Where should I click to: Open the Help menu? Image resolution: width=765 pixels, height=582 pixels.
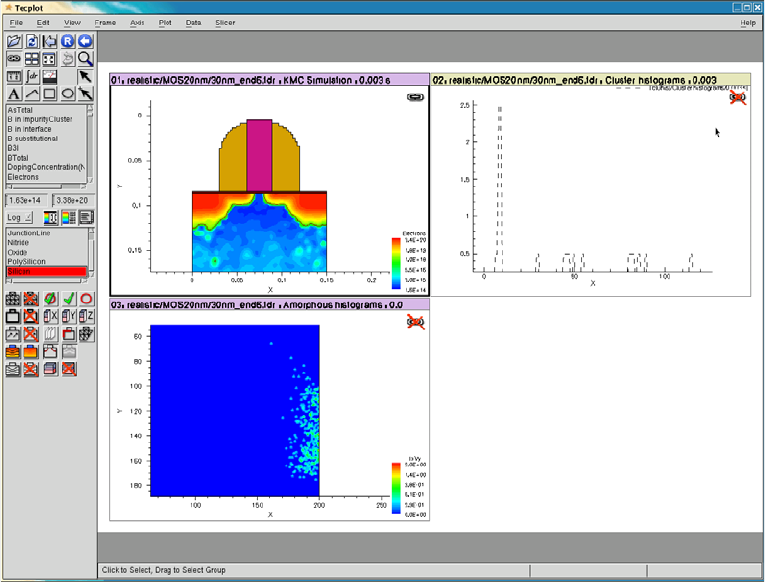click(x=747, y=22)
